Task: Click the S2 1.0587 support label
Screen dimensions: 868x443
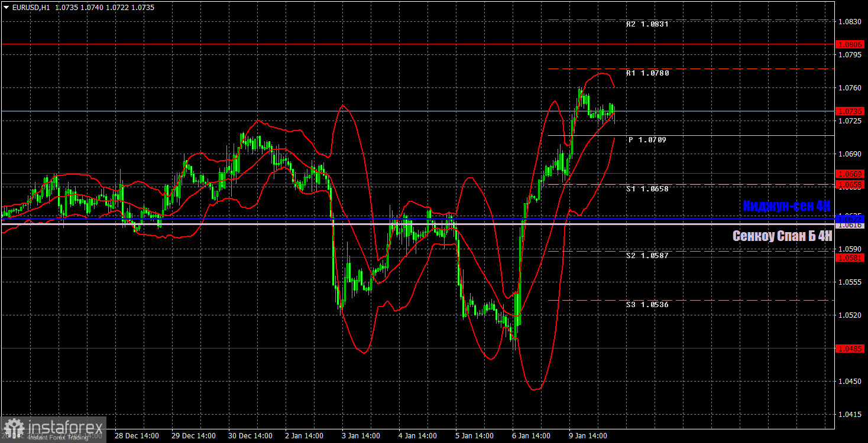Action: [647, 256]
